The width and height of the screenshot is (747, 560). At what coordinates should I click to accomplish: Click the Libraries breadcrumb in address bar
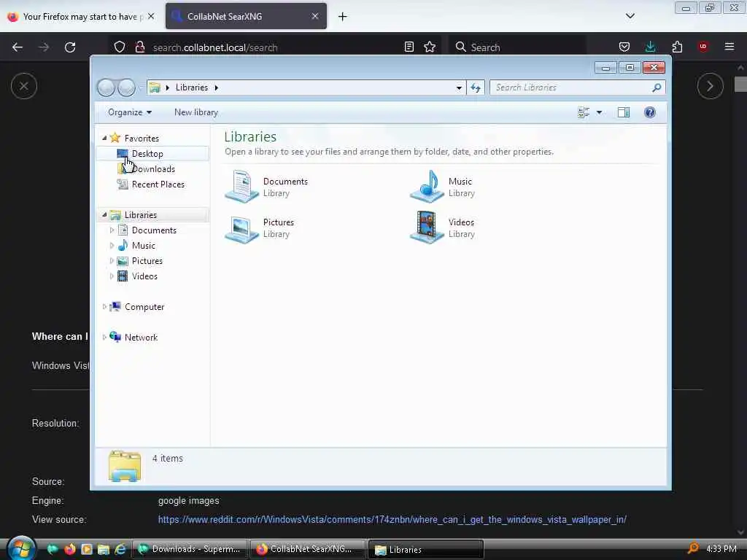pos(192,87)
